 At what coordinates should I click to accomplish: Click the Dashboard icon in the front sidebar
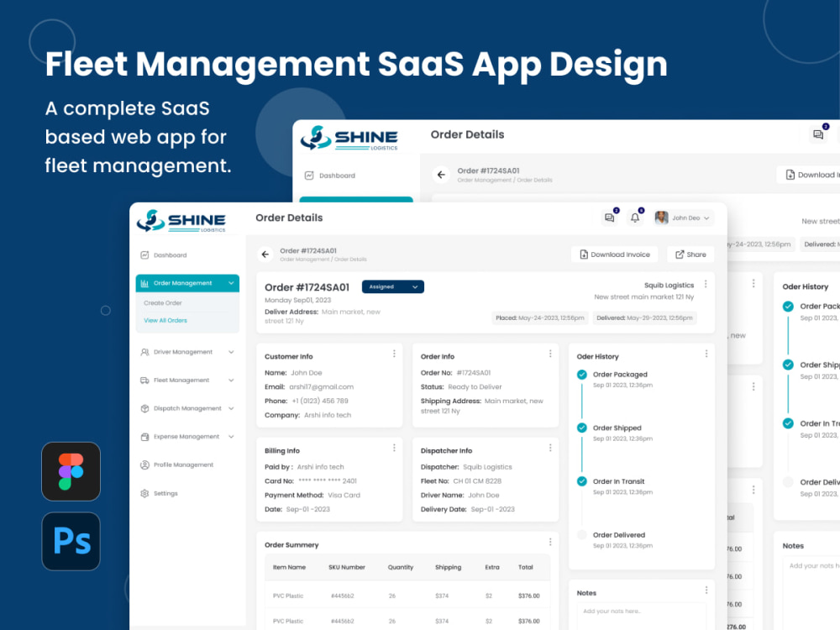click(144, 255)
